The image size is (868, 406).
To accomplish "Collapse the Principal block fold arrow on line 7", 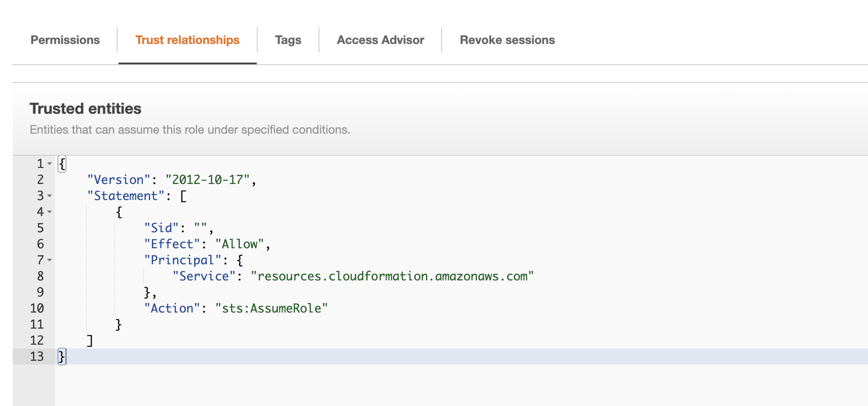I will pyautogui.click(x=49, y=260).
